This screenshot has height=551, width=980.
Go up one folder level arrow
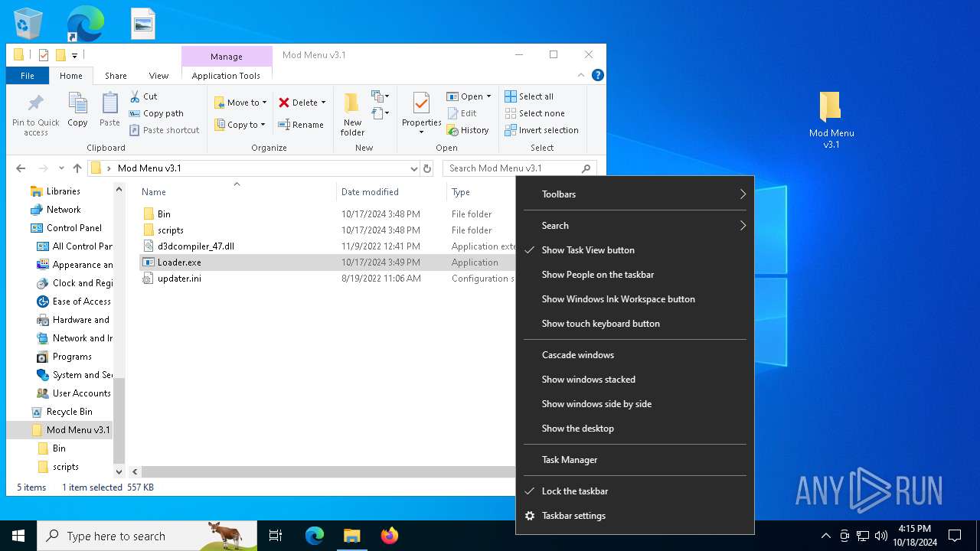coord(77,168)
